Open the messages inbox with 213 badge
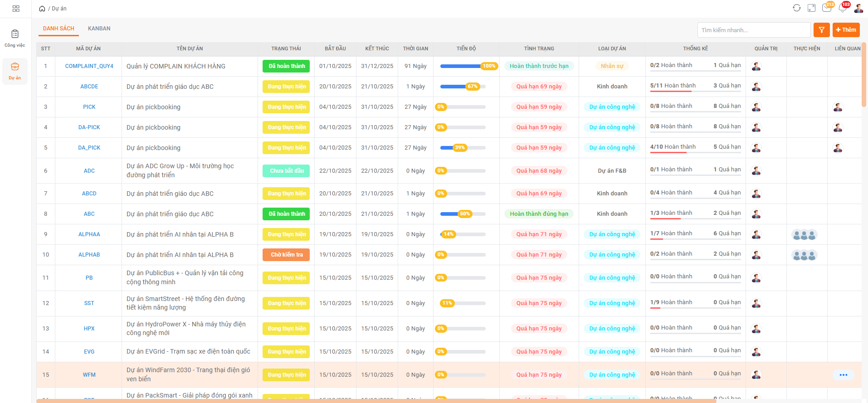 click(826, 8)
